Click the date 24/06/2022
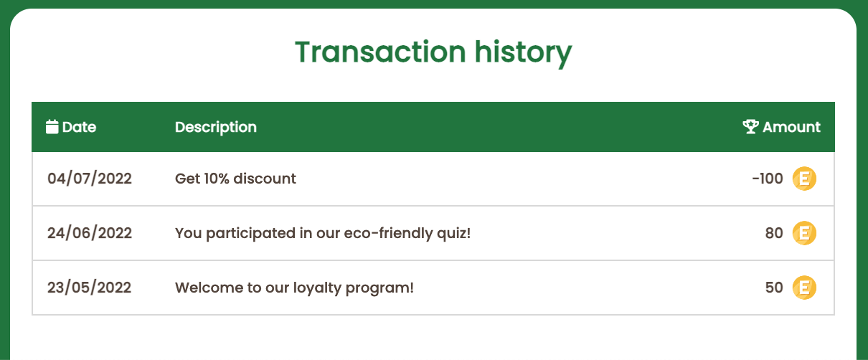Image resolution: width=868 pixels, height=360 pixels. [x=90, y=233]
